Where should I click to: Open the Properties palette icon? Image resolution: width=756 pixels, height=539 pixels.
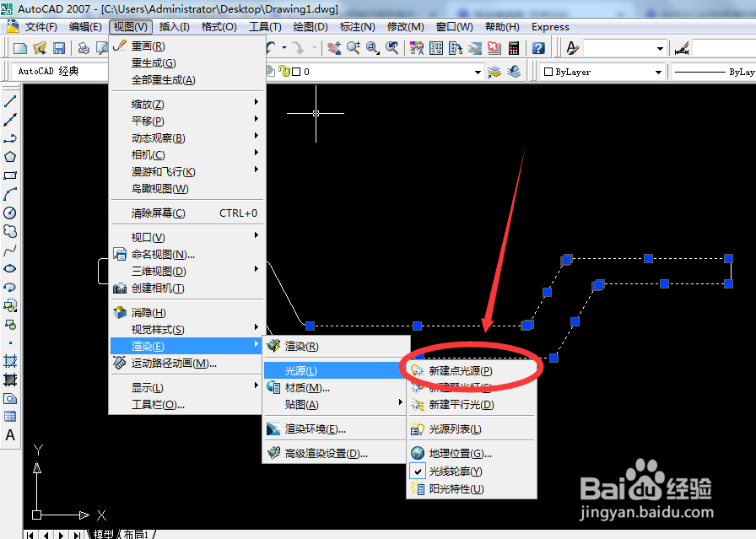pos(417,48)
